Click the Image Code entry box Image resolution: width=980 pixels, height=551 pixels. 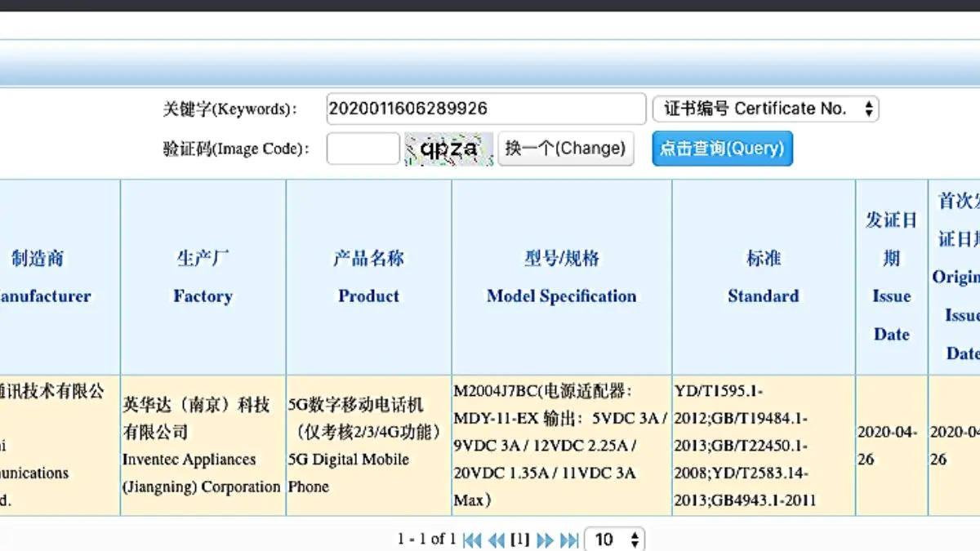(362, 149)
